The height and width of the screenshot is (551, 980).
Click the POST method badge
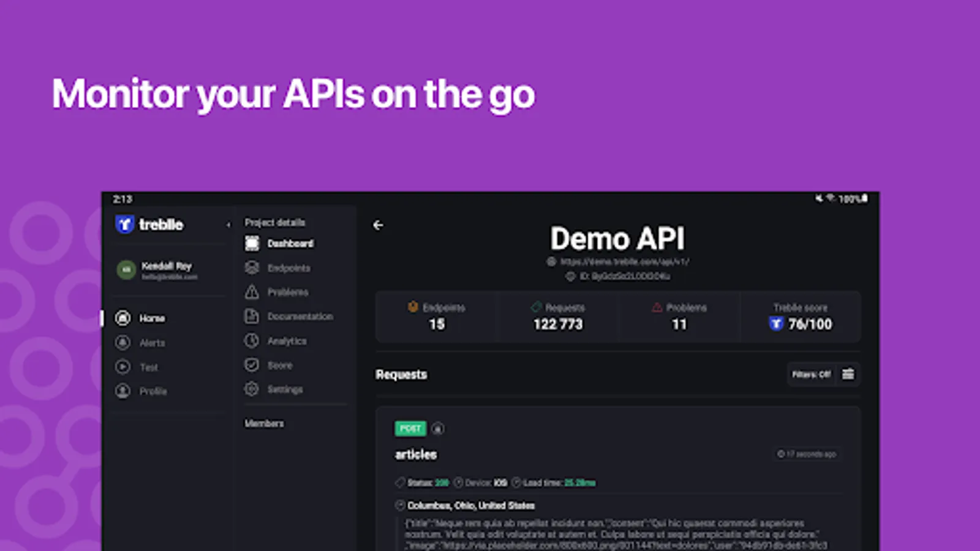410,429
